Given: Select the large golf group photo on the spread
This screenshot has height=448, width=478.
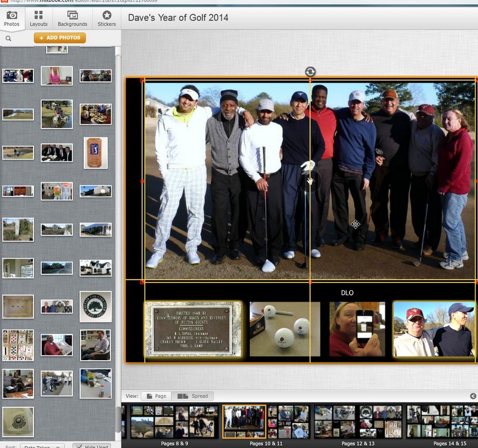Looking at the screenshot, I should pos(310,181).
